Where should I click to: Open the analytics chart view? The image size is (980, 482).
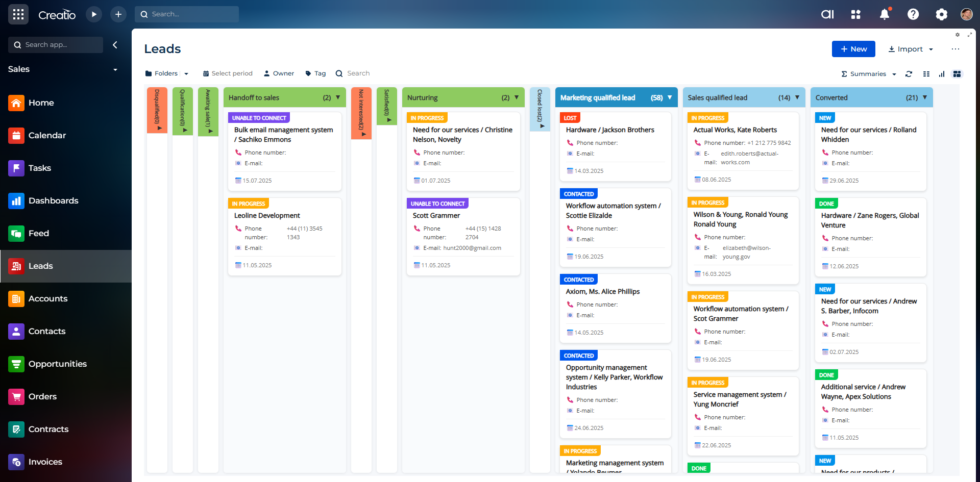click(x=942, y=74)
